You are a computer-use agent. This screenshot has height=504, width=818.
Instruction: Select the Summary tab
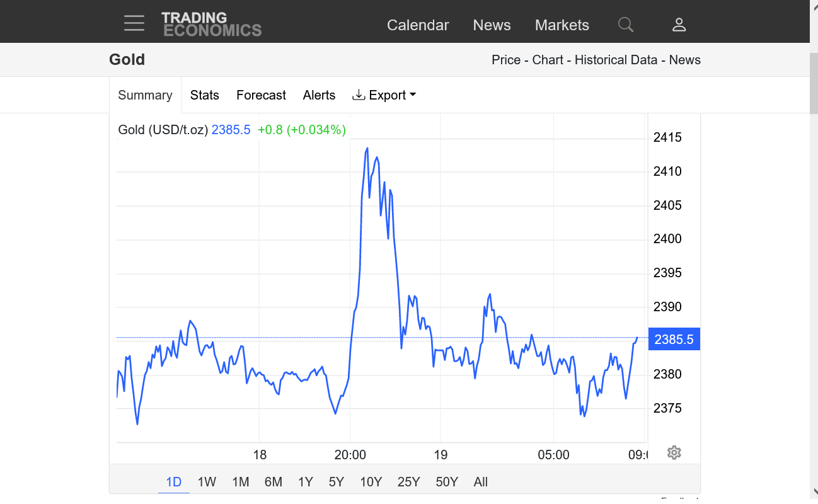[x=145, y=95]
